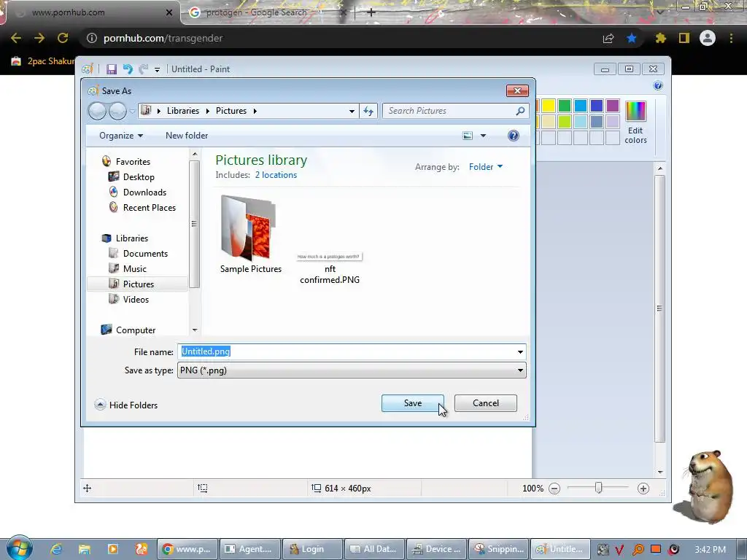Click the Search Pictures field
This screenshot has height=560, width=747.
click(x=455, y=111)
